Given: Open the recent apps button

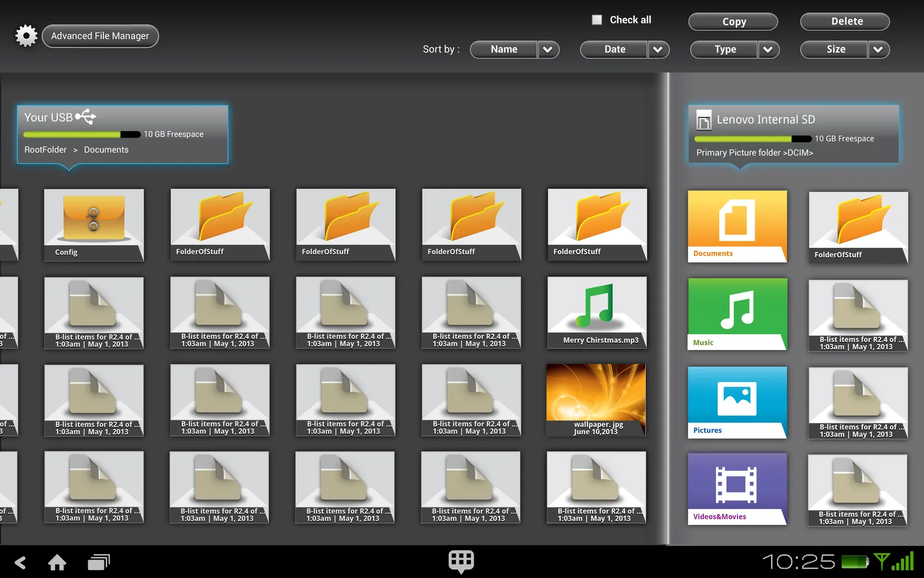Looking at the screenshot, I should pos(99,562).
